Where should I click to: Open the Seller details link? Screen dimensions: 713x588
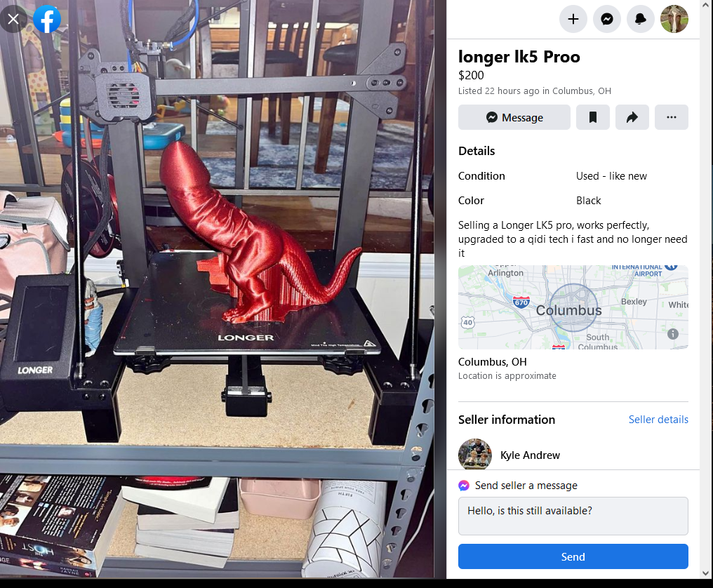click(x=658, y=420)
